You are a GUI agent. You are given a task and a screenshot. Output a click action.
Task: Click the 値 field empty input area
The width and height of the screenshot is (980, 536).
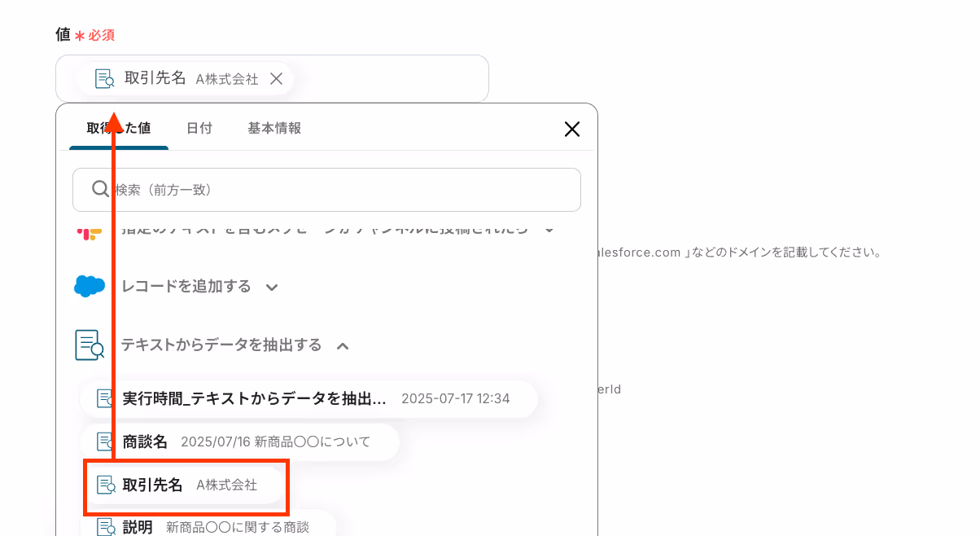tap(391, 79)
